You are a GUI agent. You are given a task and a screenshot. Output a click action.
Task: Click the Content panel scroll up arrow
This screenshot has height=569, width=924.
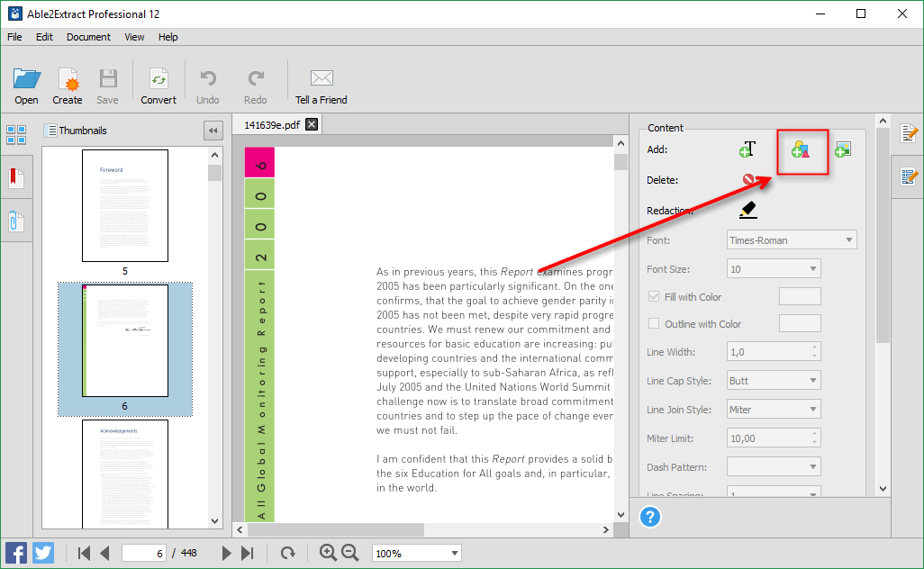click(883, 121)
